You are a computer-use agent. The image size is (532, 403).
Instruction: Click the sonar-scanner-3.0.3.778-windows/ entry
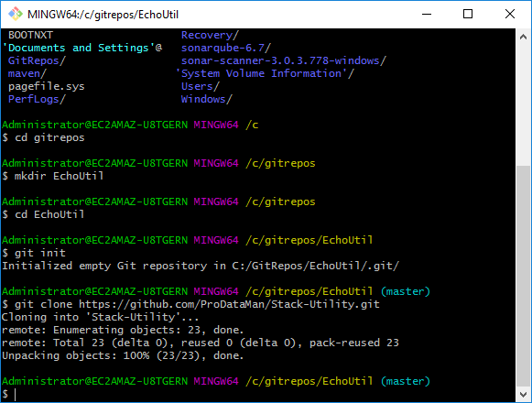[x=284, y=60]
